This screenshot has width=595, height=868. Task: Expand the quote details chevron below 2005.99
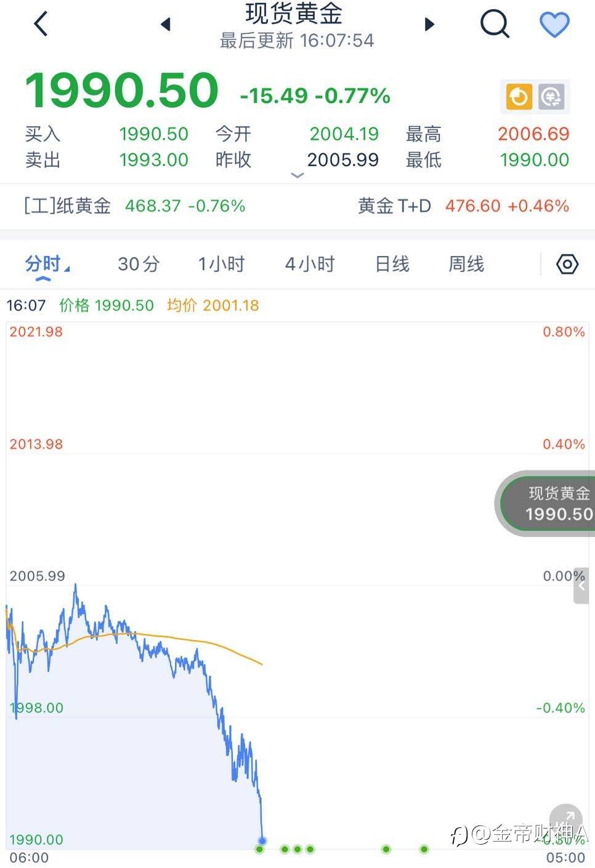[x=297, y=175]
